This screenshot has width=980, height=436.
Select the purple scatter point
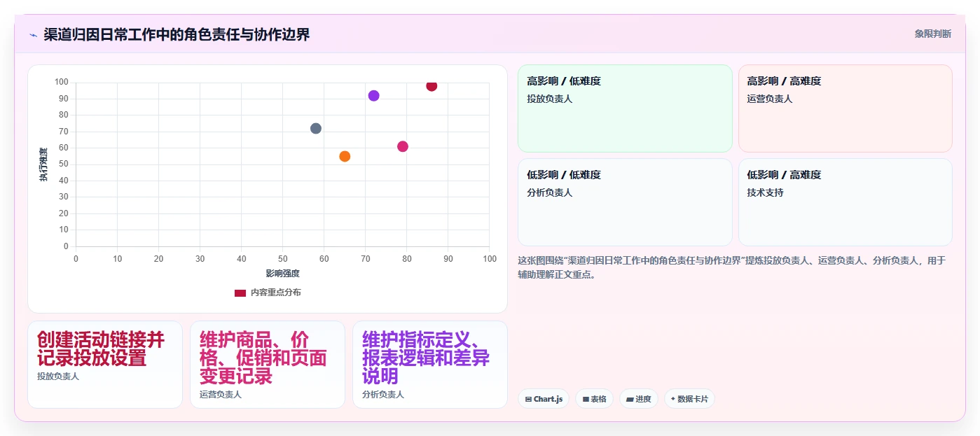[373, 96]
